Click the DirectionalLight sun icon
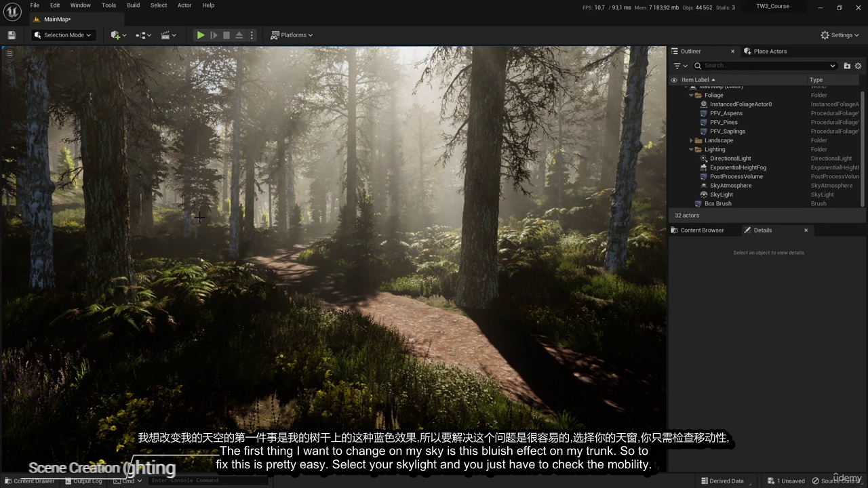Screen dimensions: 868x488 tap(704, 159)
